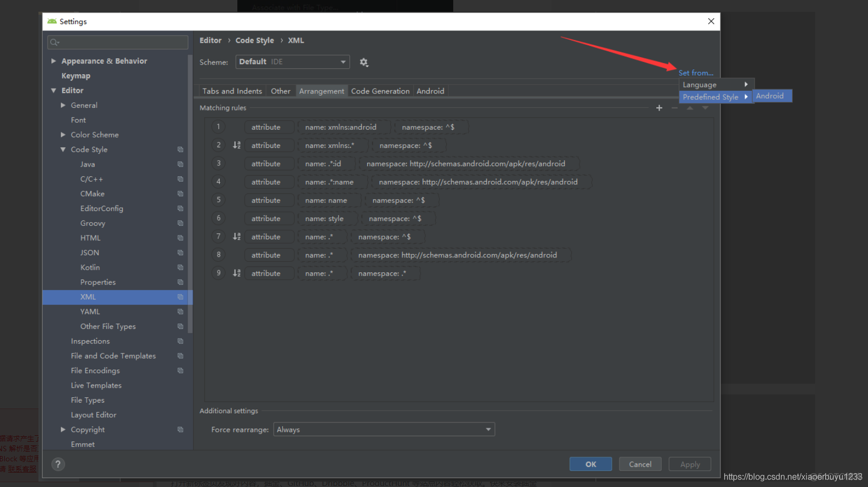Viewport: 868px width, 487px height.
Task: Open YAML code style
Action: point(90,312)
